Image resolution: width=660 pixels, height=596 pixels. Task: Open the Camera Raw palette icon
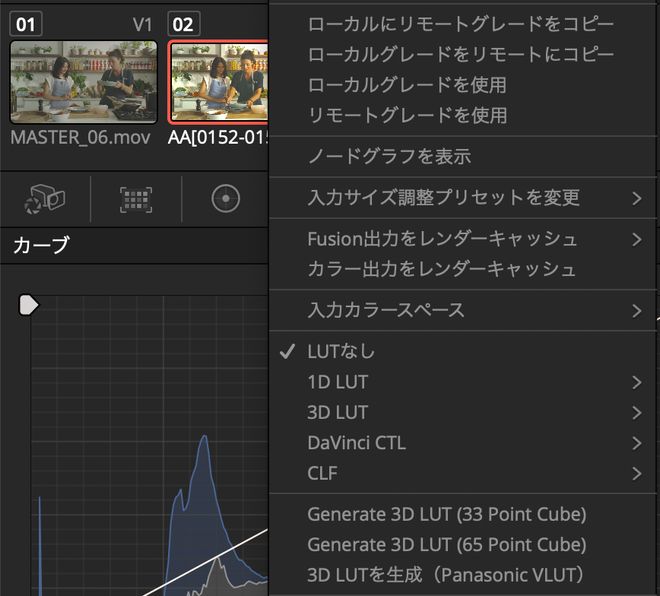45,199
